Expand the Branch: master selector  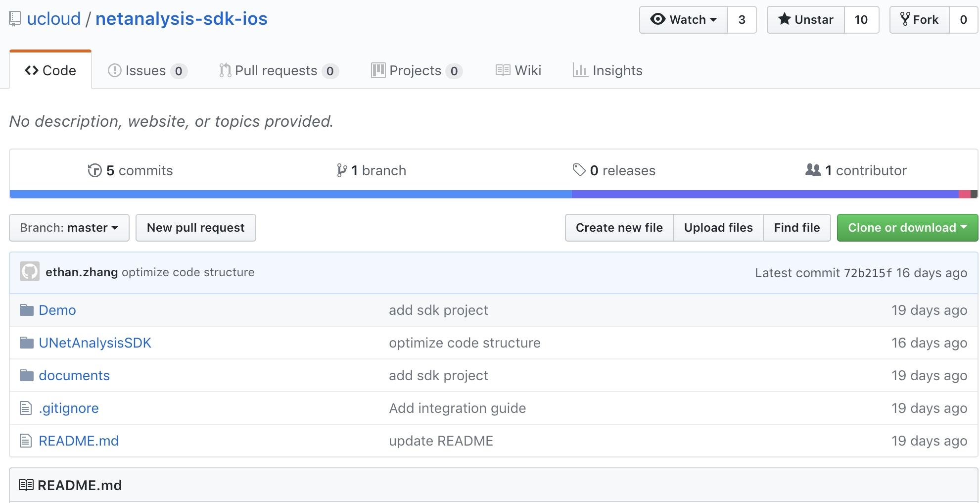69,228
